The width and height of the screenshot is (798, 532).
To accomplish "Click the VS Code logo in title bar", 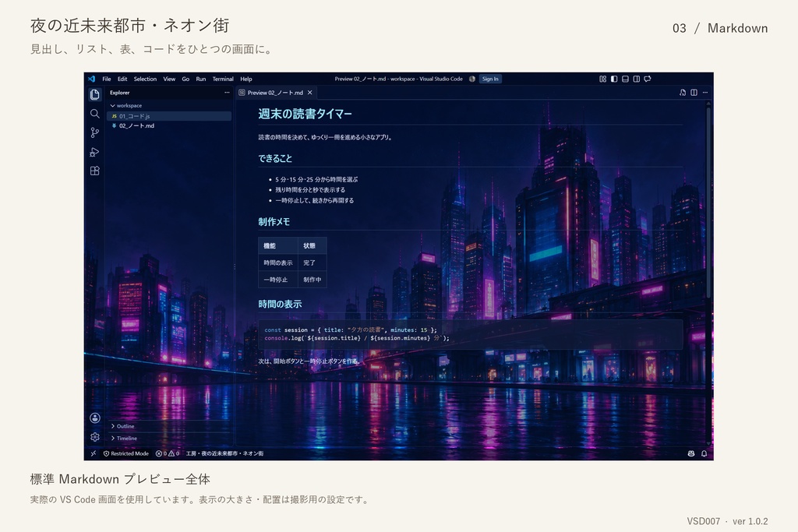I will point(92,79).
